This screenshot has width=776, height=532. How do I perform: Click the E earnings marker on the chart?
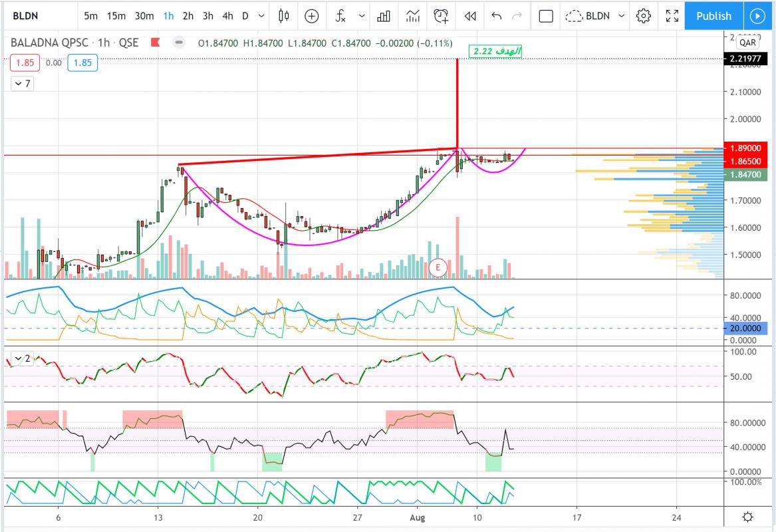438,268
